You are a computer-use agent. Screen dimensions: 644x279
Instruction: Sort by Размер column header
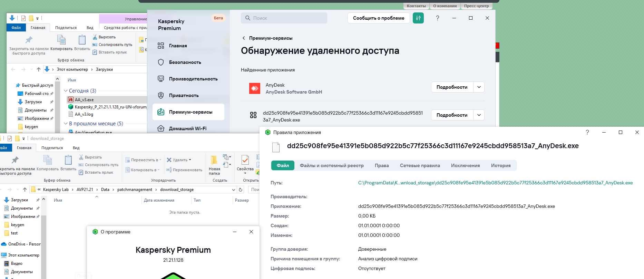(242, 200)
